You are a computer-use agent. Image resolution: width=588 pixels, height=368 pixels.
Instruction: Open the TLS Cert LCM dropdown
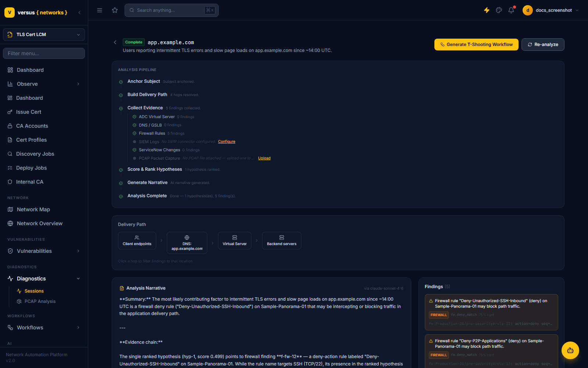pyautogui.click(x=44, y=35)
